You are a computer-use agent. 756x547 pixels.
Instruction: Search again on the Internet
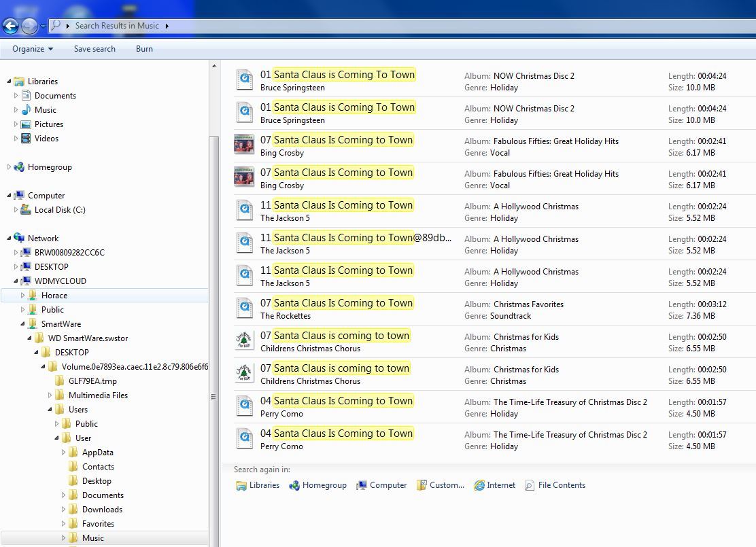point(495,485)
